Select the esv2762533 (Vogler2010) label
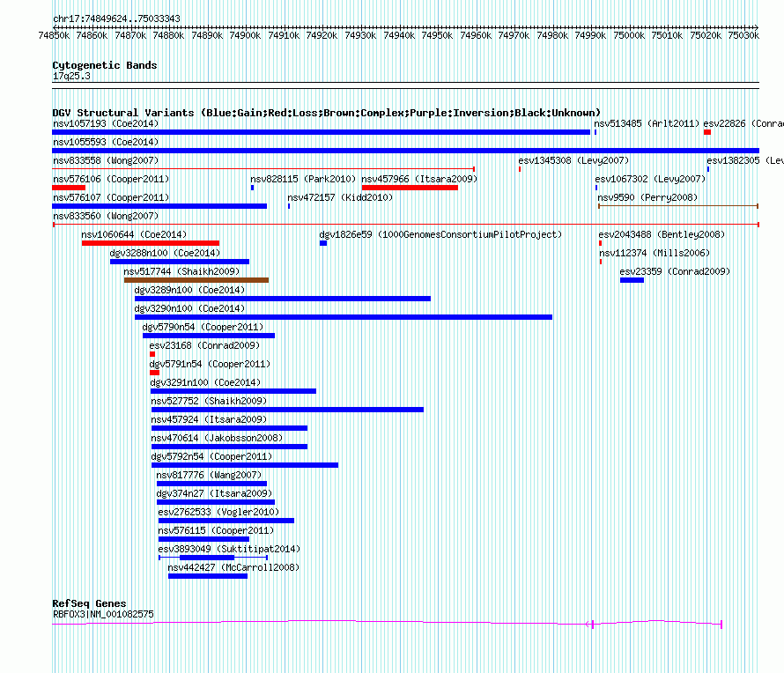This screenshot has height=673, width=784. (x=218, y=512)
